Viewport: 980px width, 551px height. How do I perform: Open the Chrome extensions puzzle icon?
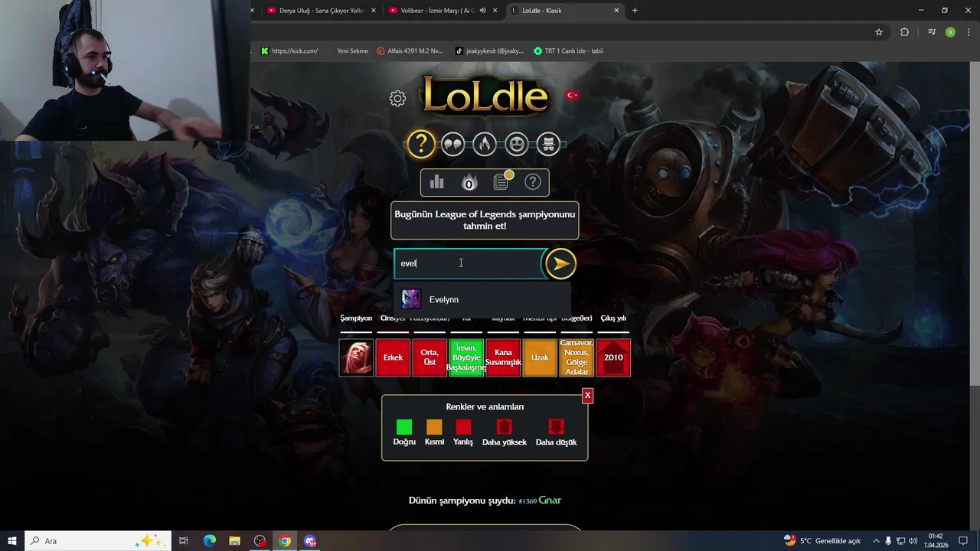pyautogui.click(x=905, y=32)
